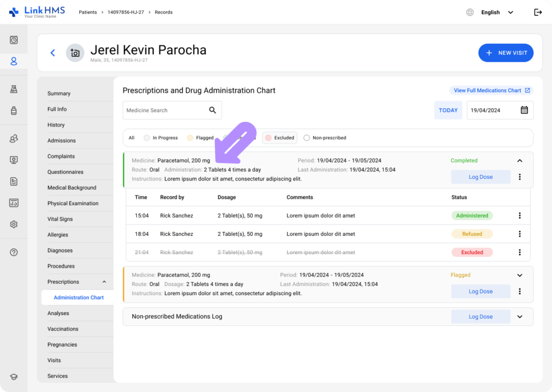Click the New Visit button
This screenshot has height=392, width=552.
506,53
